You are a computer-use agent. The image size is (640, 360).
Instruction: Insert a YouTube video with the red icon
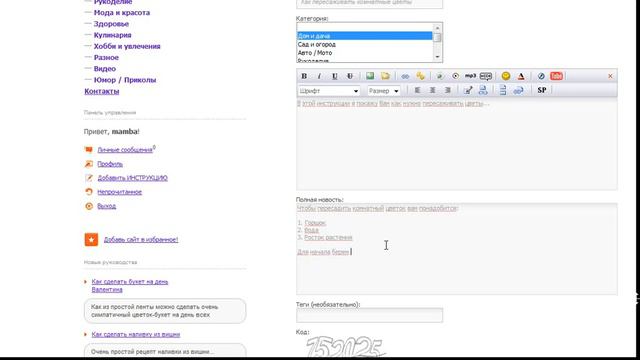556,76
